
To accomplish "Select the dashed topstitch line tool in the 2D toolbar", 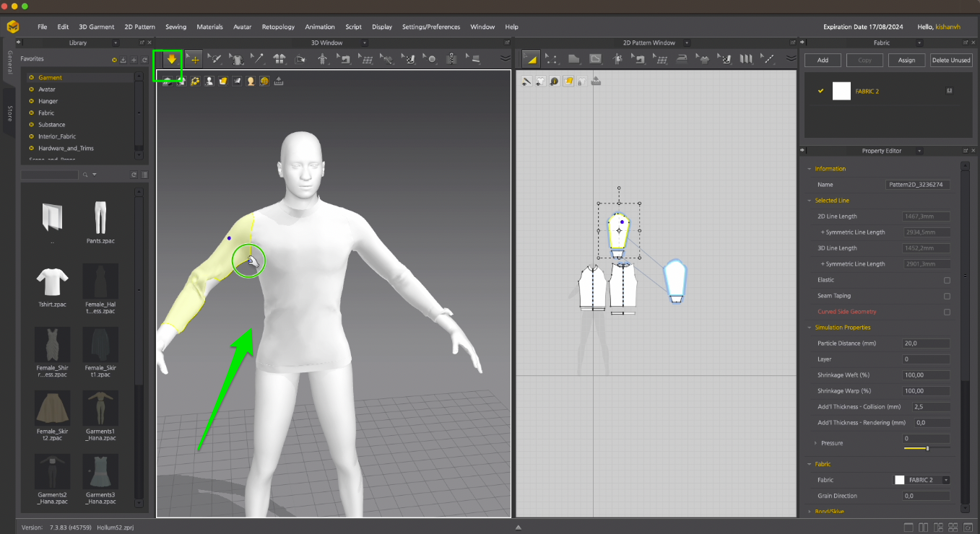I will pyautogui.click(x=768, y=59).
